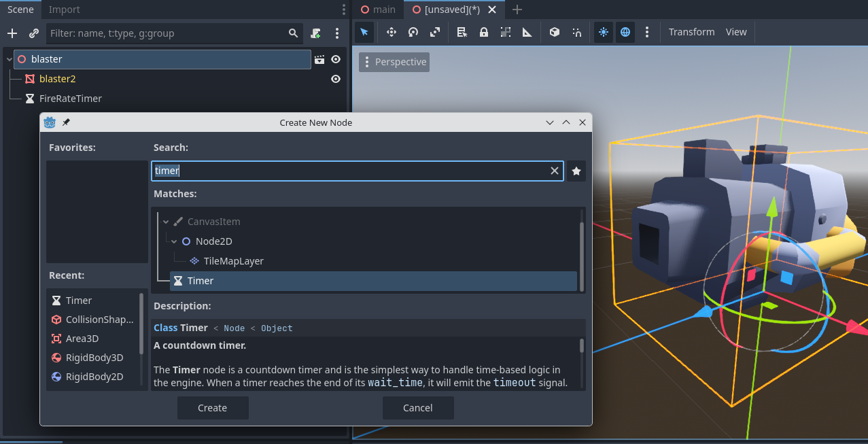The image size is (868, 444).
Task: Hide the blaster2 node using its eye icon
Action: [336, 79]
